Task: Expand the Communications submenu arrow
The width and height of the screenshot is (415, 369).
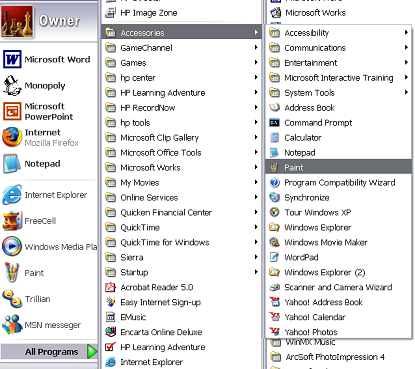Action: click(406, 47)
